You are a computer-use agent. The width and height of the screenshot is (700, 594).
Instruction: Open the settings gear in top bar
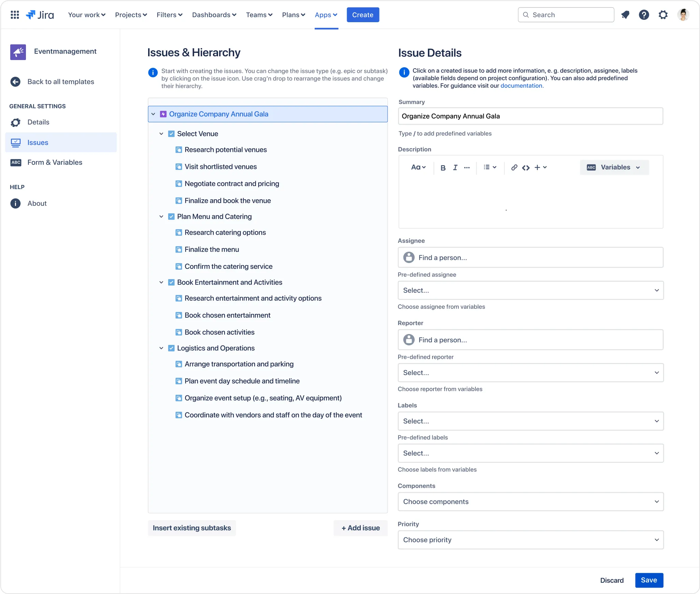point(663,15)
